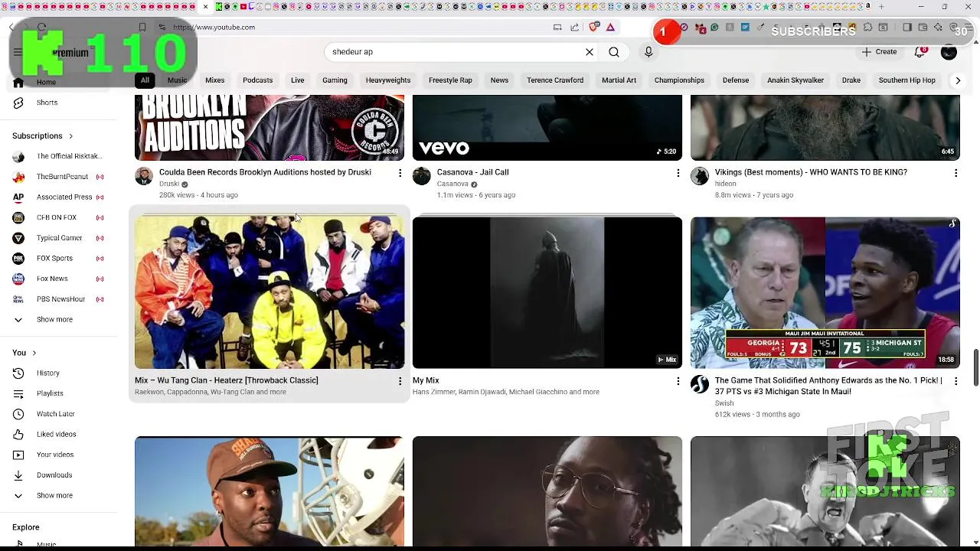
Task: Select the Terence Crawford filter chip
Action: [x=555, y=80]
